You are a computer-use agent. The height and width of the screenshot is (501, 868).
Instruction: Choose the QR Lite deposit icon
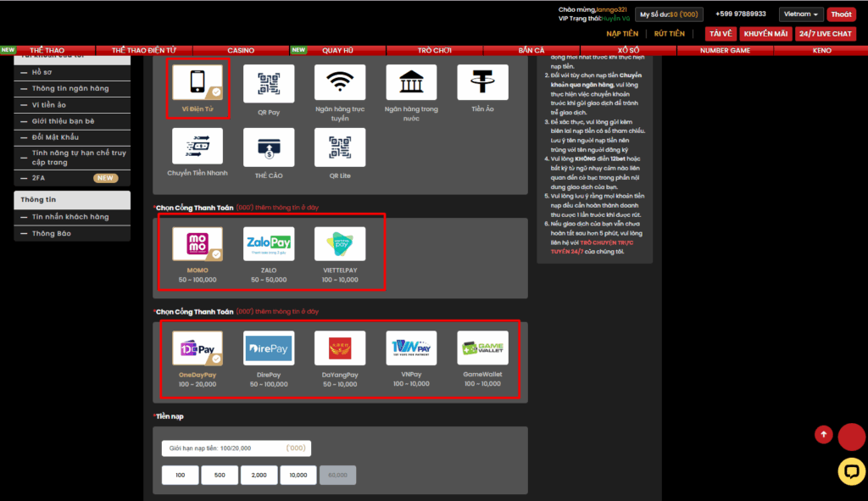tap(340, 148)
